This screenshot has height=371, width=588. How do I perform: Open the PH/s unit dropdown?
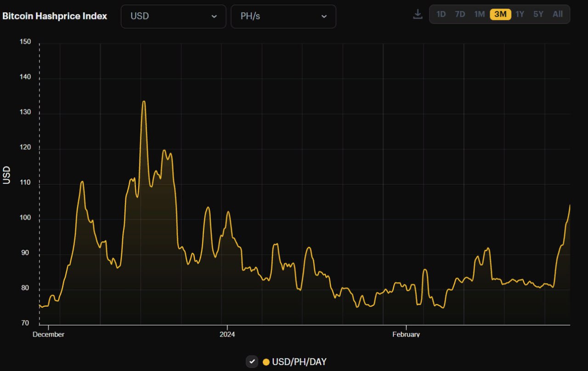point(283,16)
